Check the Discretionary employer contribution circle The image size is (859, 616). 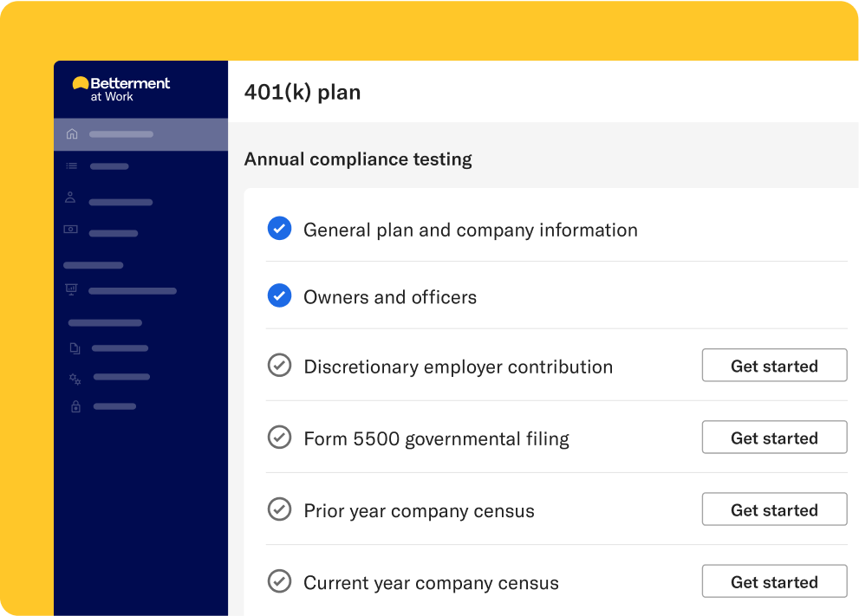[x=279, y=366]
